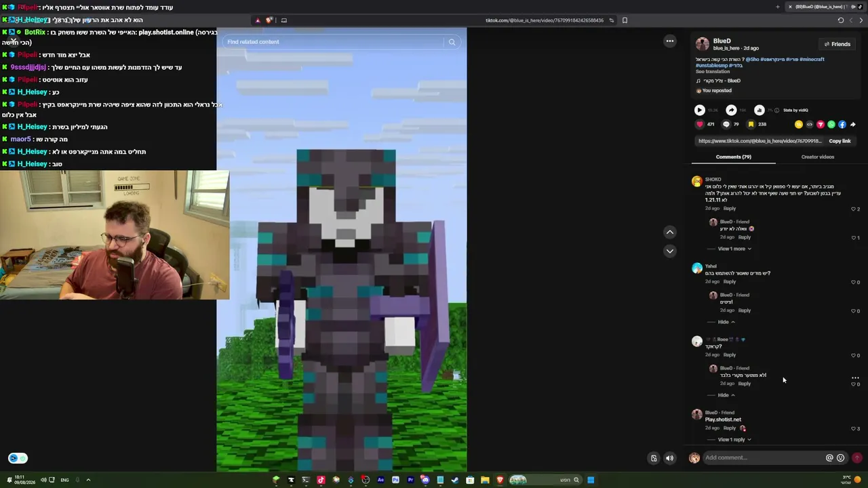The height and width of the screenshot is (488, 868).
Task: Expand View 1 reply under Play.shotist.net
Action: (x=734, y=440)
